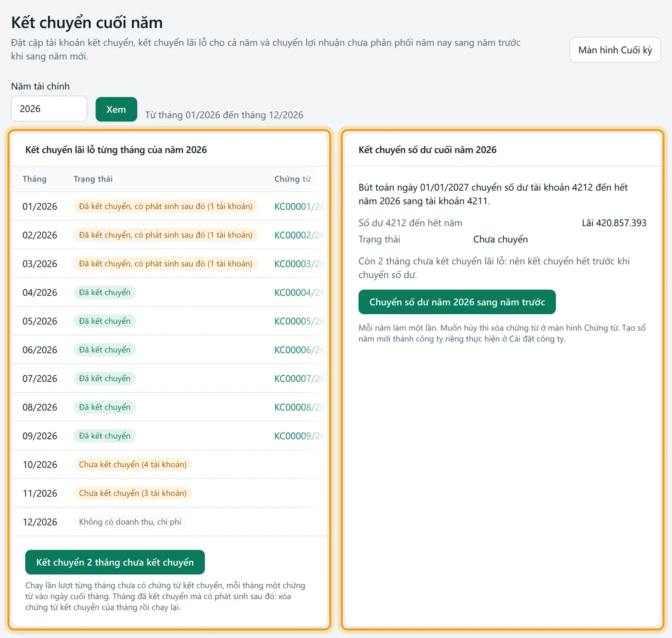Open voucher KC00009/26 link
The height and width of the screenshot is (638, 672).
pyautogui.click(x=300, y=436)
